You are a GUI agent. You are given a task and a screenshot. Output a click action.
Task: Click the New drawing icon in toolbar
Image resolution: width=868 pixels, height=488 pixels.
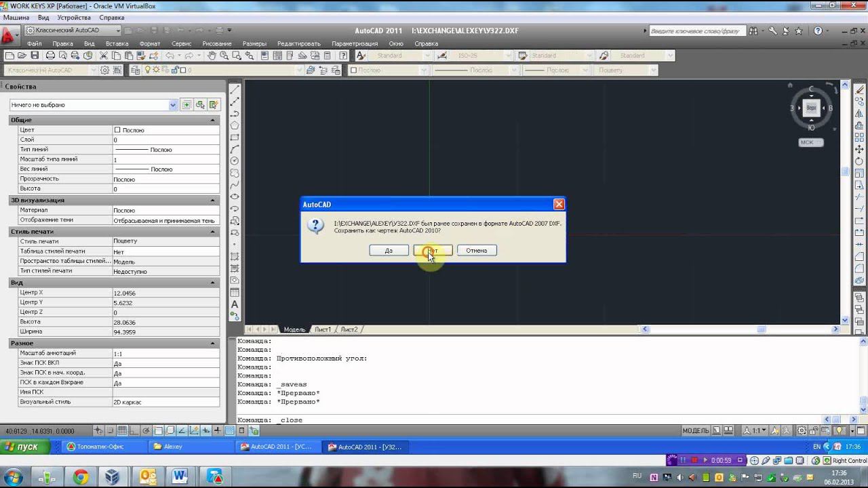pos(9,56)
